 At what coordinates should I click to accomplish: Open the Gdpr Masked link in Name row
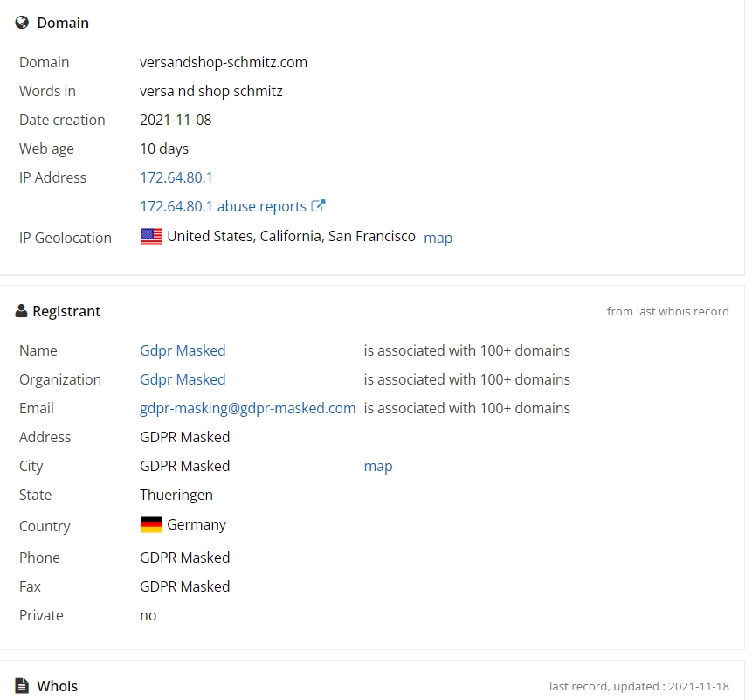coord(183,350)
